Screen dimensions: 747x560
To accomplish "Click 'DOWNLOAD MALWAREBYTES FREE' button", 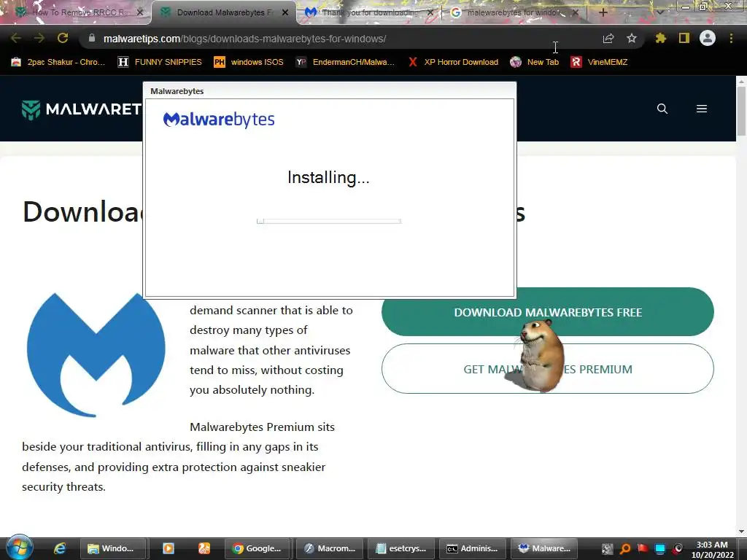I will [548, 312].
